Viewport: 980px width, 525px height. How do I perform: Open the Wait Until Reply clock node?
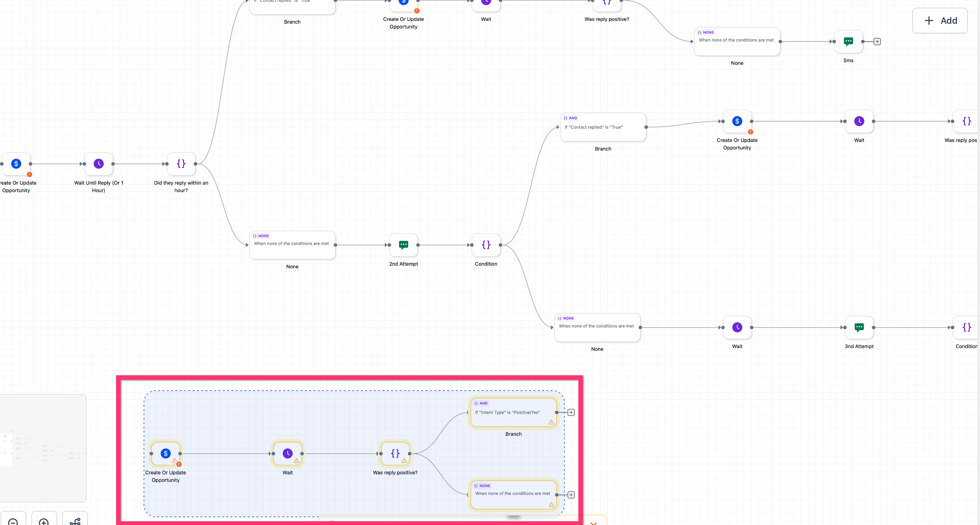(98, 164)
